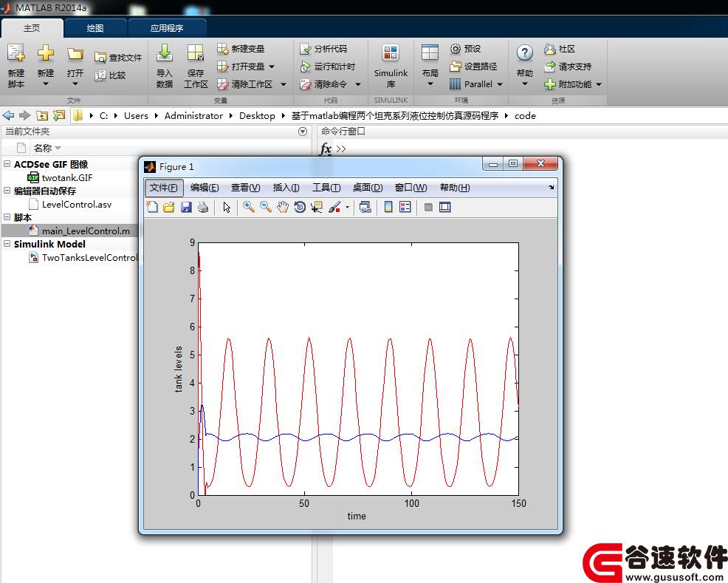Click the Open folder icon in the ribbon
Image resolution: width=728 pixels, height=583 pixels.
pos(75,53)
